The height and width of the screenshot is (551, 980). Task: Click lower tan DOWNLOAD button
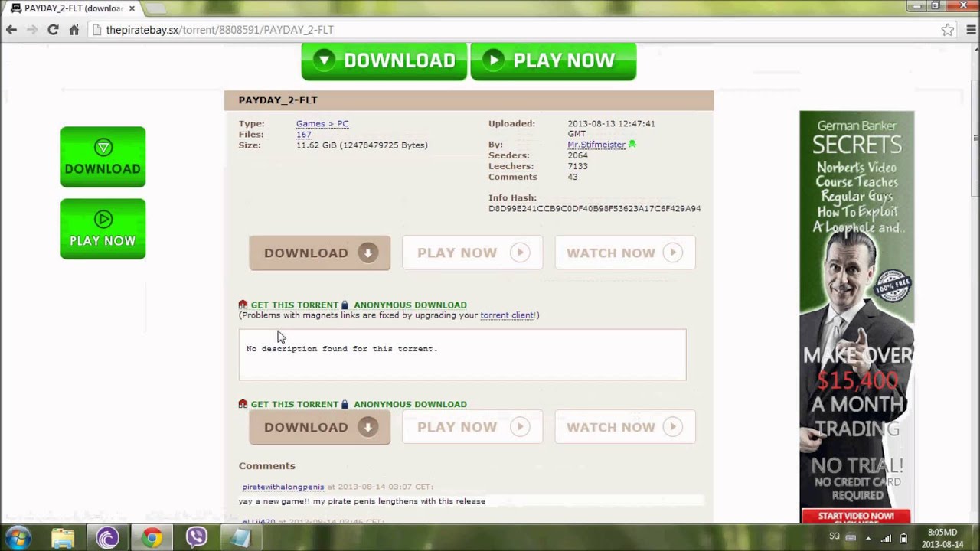click(x=319, y=427)
